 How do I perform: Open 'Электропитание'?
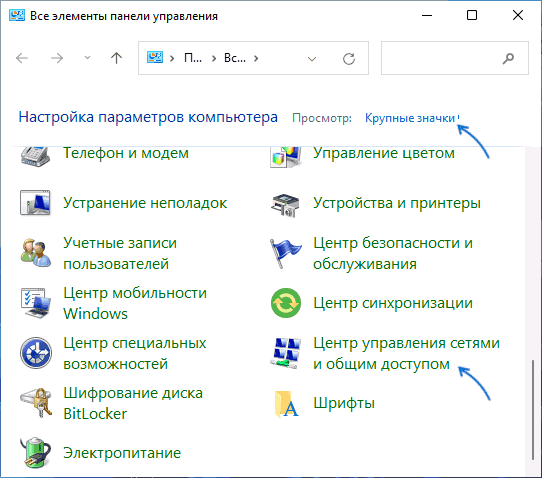[x=122, y=453]
